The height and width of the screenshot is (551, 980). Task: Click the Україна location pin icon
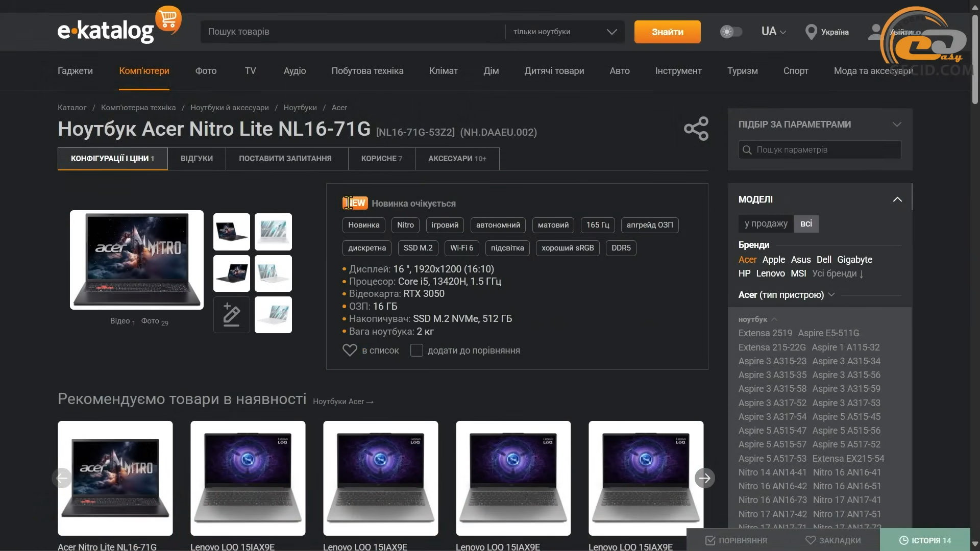point(811,32)
